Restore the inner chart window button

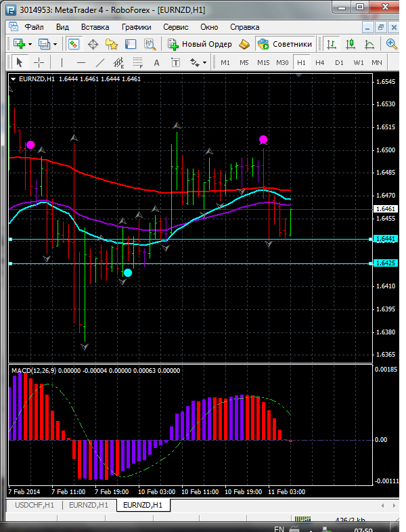tap(380, 27)
